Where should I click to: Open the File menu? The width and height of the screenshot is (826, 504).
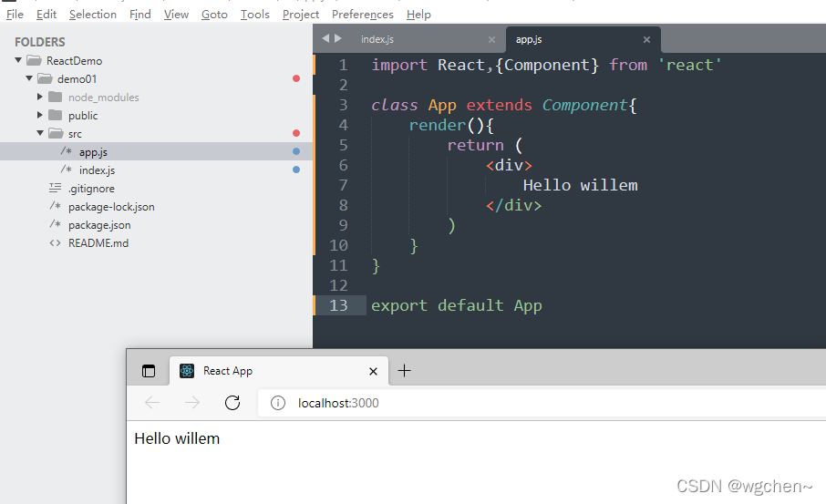point(15,15)
